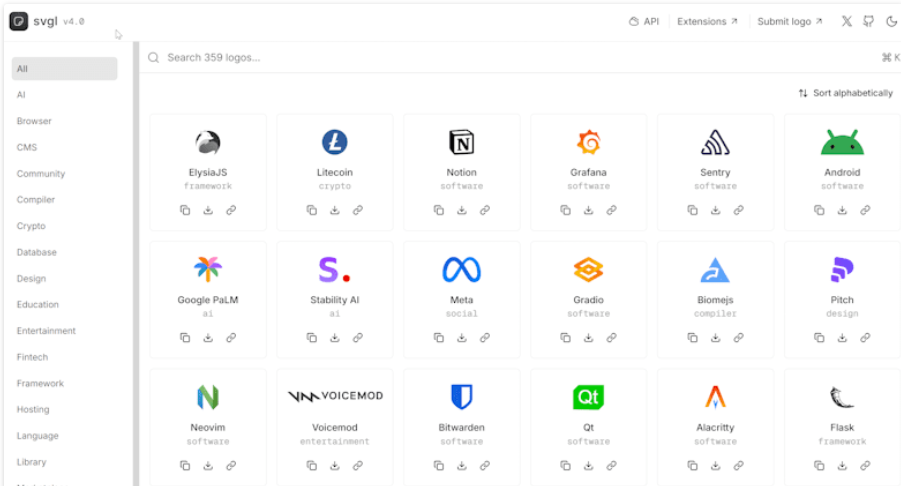Download the Litecoin logo
Screen dimensions: 901x486
click(x=335, y=210)
